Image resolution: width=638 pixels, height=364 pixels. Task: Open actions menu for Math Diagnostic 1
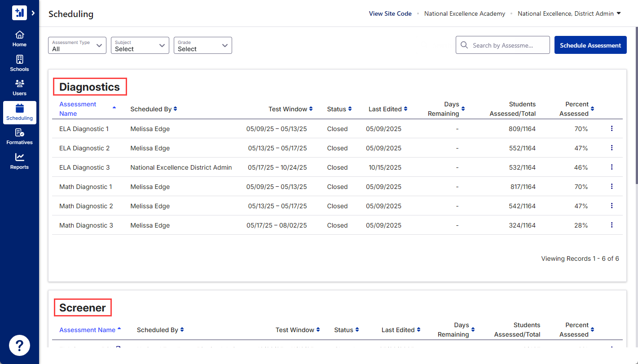[612, 187]
